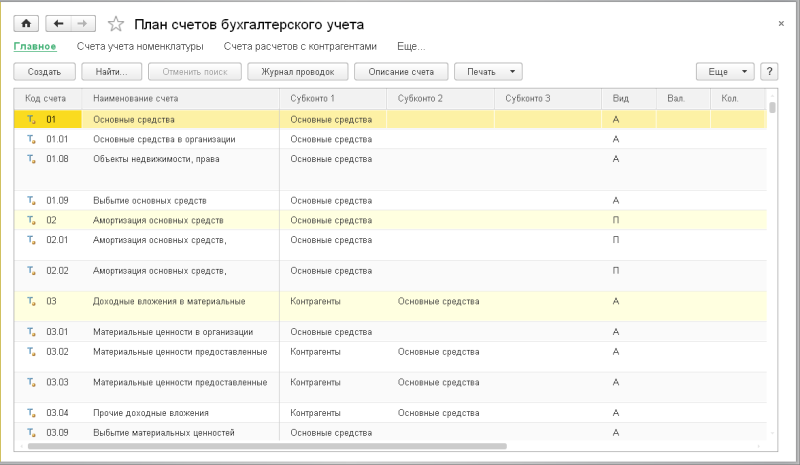Go back with the left arrow
The image size is (800, 465).
[x=58, y=23]
